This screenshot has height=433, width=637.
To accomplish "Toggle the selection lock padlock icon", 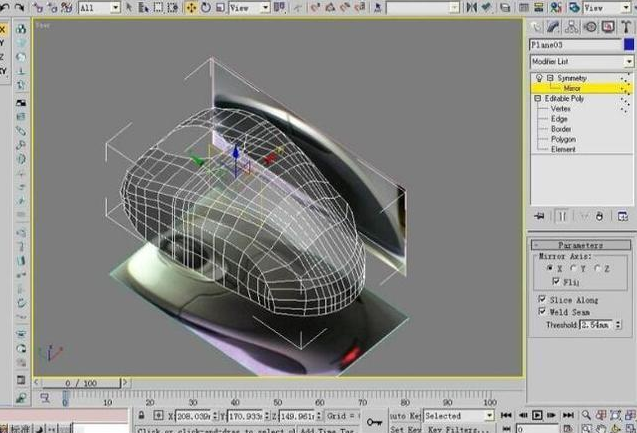I will [x=141, y=415].
